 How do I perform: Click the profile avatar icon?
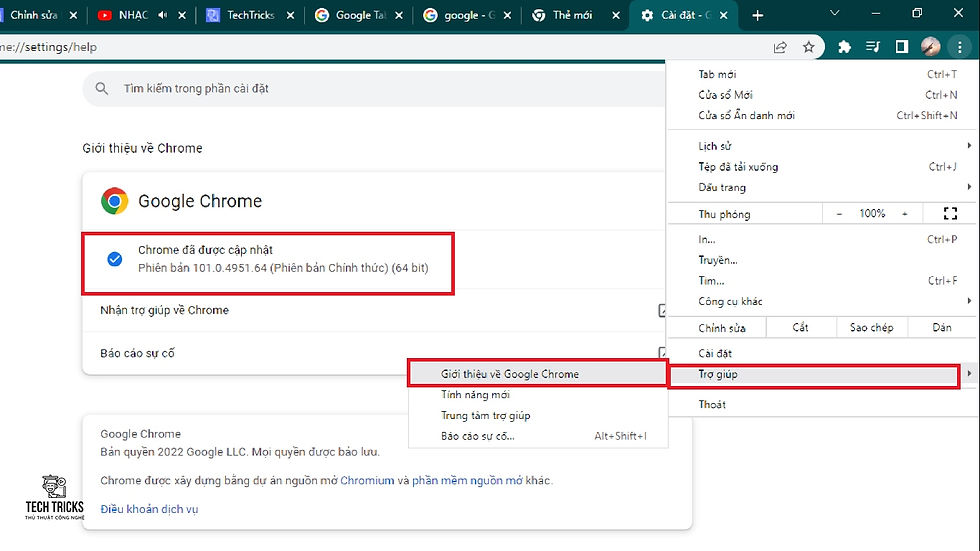pyautogui.click(x=930, y=47)
